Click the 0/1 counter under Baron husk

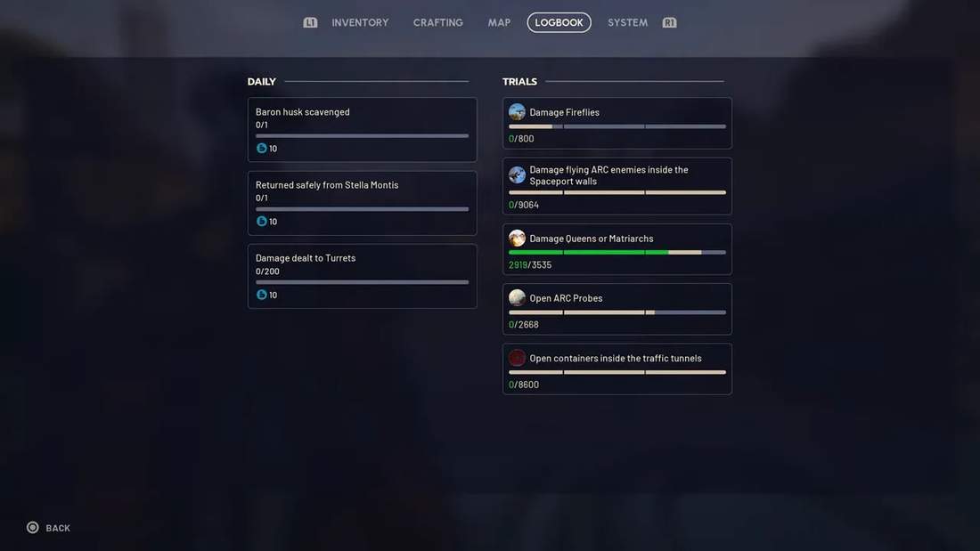tap(262, 125)
